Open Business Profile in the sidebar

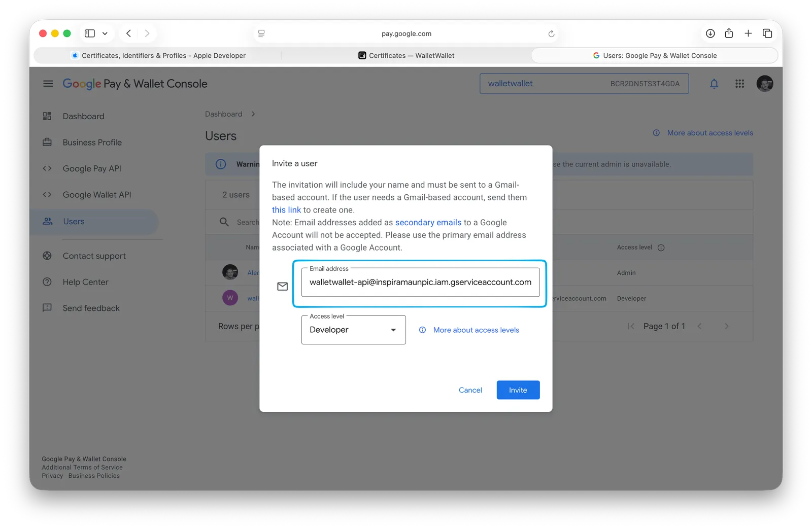point(92,143)
